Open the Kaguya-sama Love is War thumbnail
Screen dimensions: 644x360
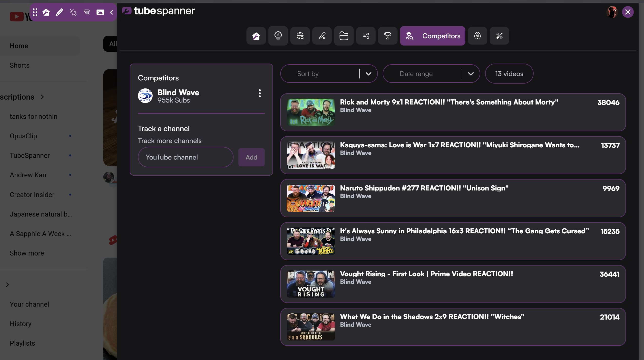click(311, 155)
